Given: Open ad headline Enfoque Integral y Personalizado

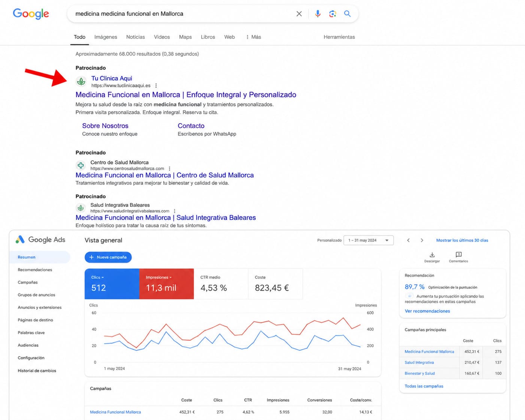Looking at the screenshot, I should [x=186, y=95].
